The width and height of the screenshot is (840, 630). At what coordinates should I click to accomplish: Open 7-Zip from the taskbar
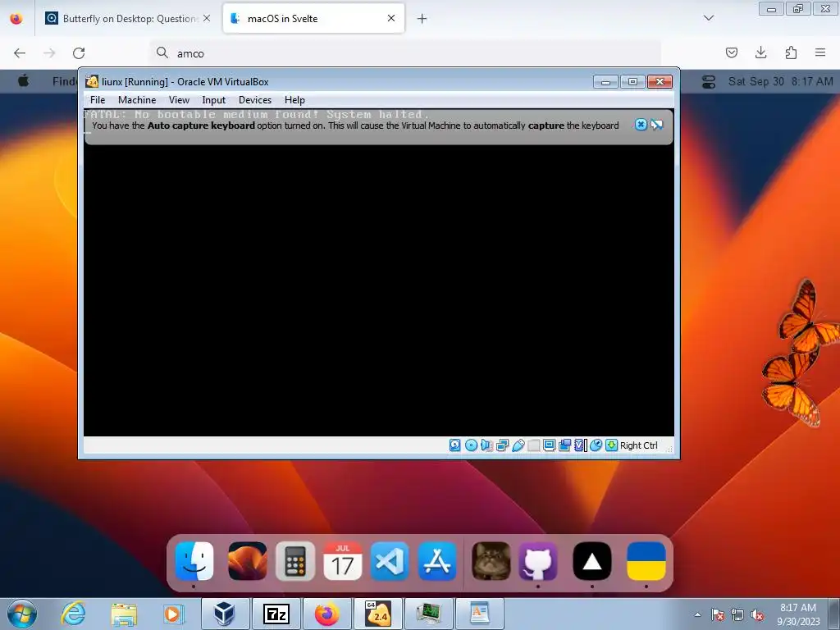(x=276, y=614)
